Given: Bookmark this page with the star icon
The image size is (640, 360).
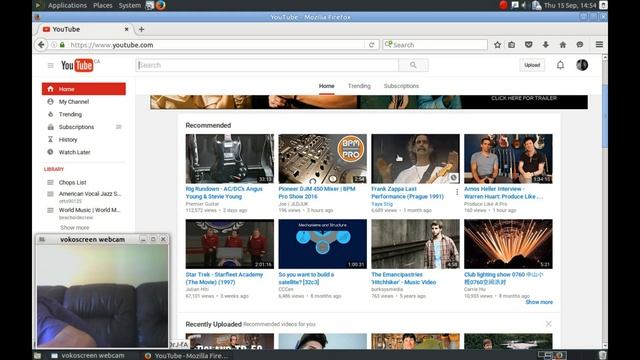Looking at the screenshot, I should tap(497, 45).
